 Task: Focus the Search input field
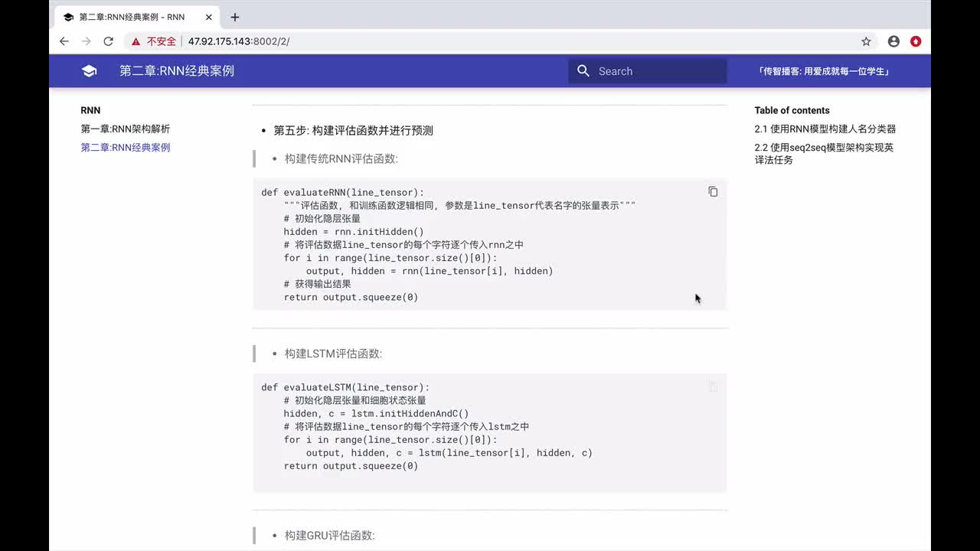(x=648, y=71)
